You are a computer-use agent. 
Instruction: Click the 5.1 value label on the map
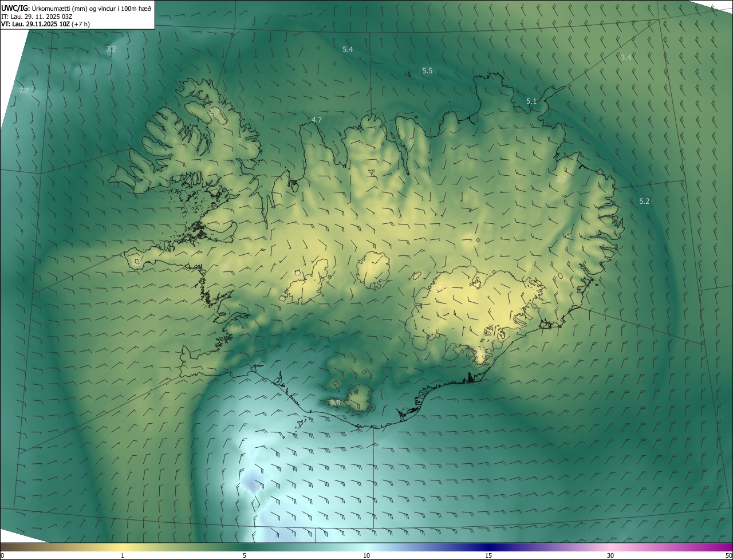pos(531,101)
